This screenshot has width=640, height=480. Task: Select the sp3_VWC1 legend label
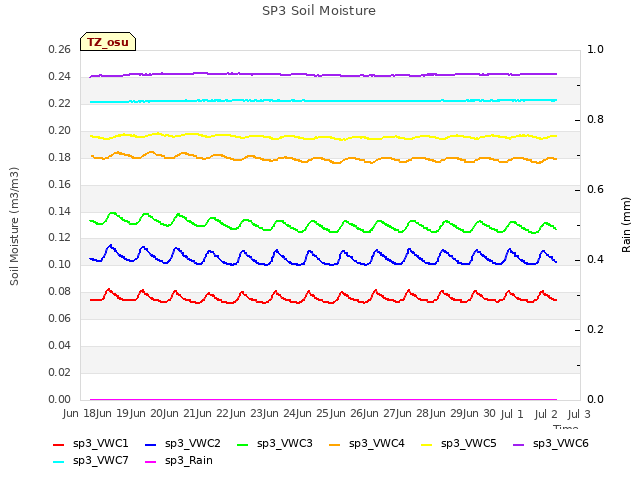[x=100, y=444]
